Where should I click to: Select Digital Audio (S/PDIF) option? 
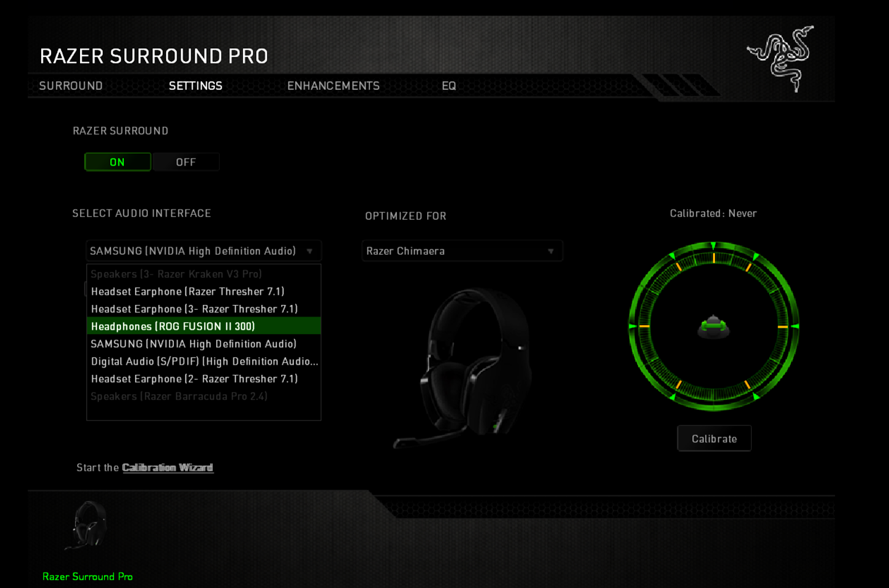pyautogui.click(x=204, y=361)
